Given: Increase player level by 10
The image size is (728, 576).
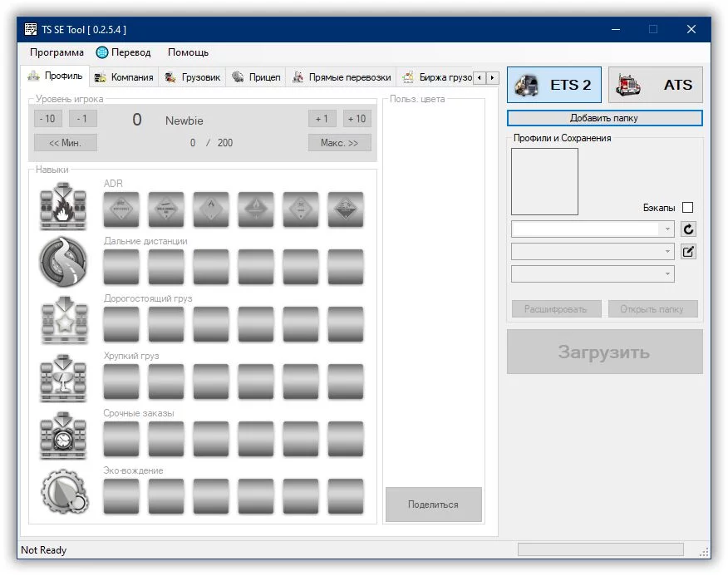Looking at the screenshot, I should 357,119.
